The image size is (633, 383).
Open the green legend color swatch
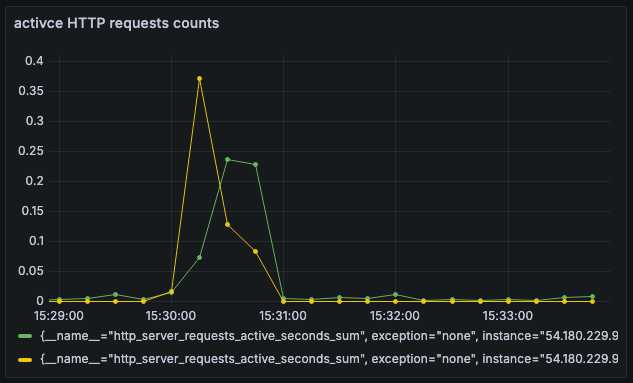tap(25, 336)
